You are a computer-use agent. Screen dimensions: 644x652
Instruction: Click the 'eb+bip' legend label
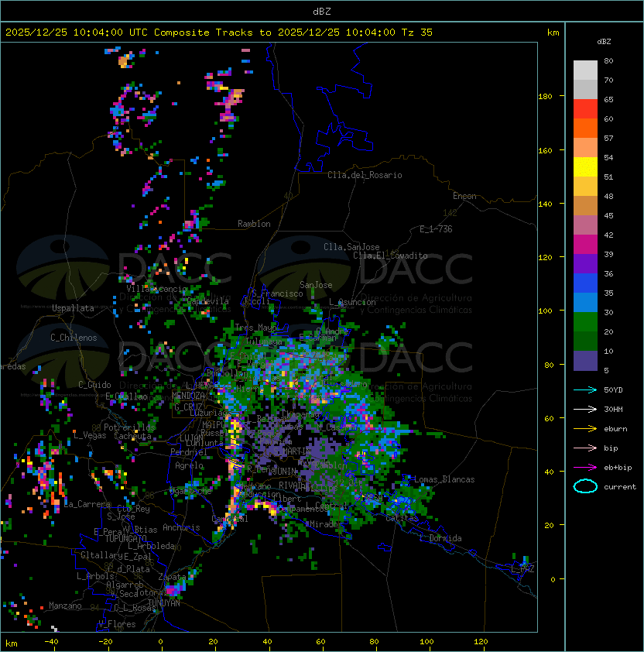pyautogui.click(x=618, y=468)
